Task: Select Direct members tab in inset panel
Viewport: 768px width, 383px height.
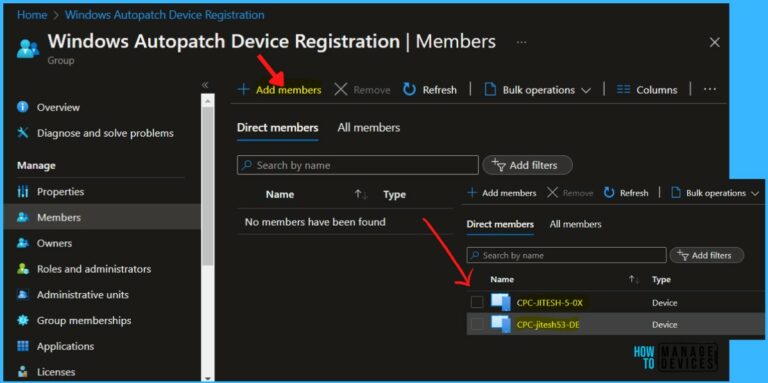Action: click(x=500, y=225)
